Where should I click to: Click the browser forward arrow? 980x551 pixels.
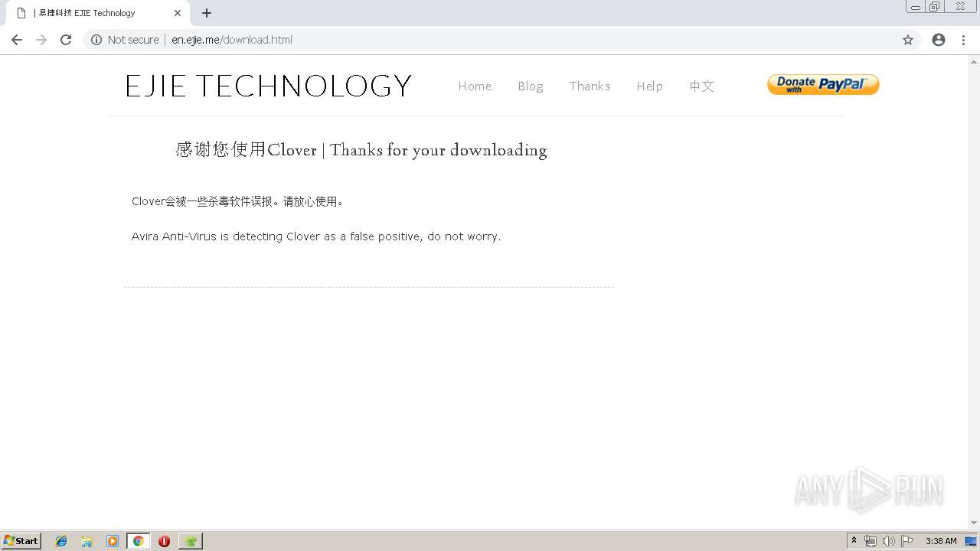point(41,40)
